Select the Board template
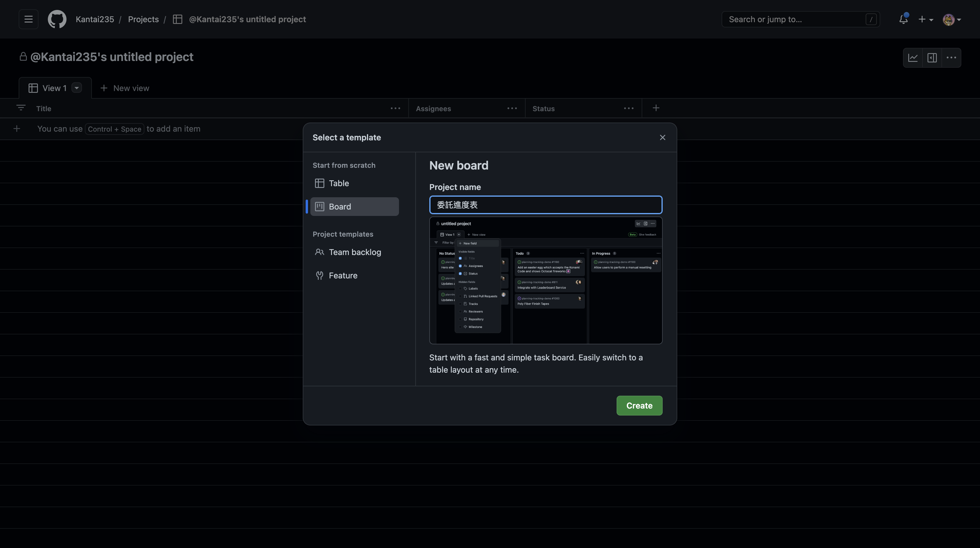This screenshot has height=548, width=980. (355, 206)
